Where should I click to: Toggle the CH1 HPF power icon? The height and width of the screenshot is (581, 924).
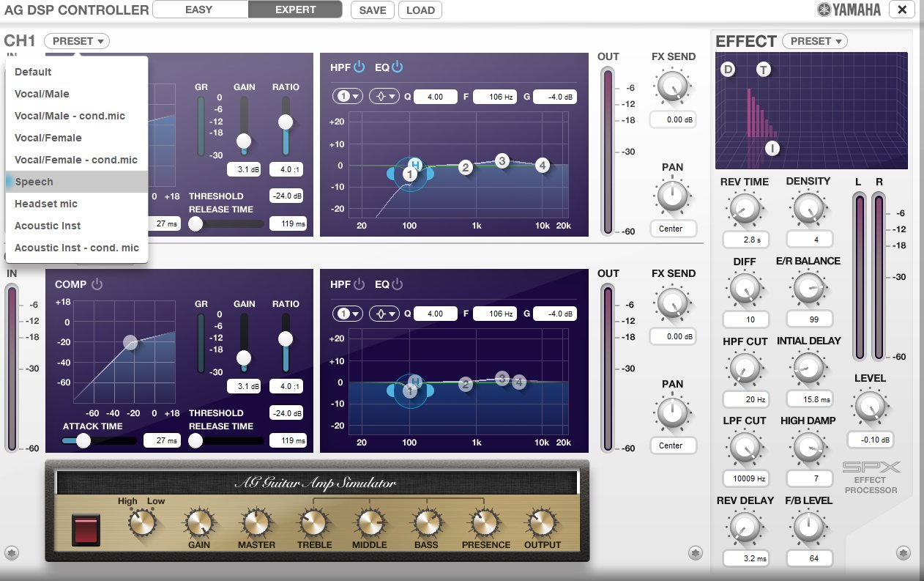pos(359,67)
